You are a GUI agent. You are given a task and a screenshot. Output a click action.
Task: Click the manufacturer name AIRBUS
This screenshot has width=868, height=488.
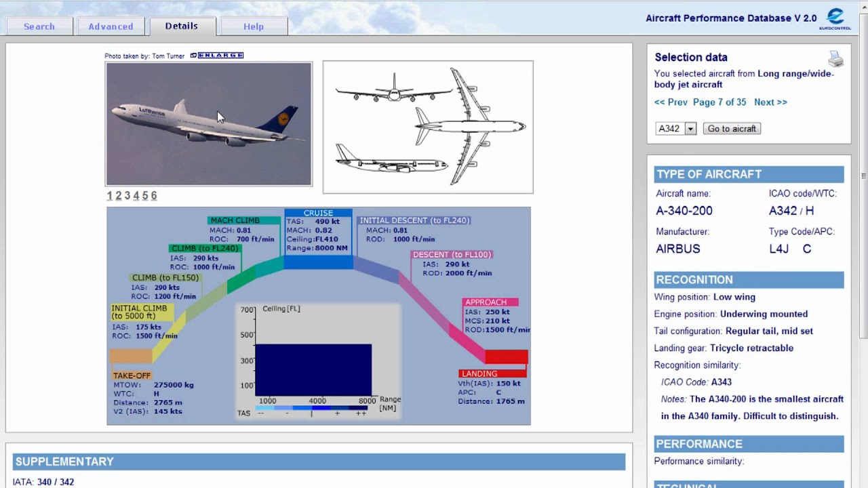tap(678, 249)
